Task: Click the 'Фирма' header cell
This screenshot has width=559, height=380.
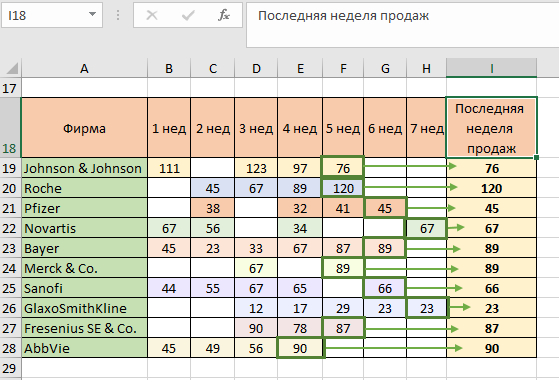Action: click(84, 128)
